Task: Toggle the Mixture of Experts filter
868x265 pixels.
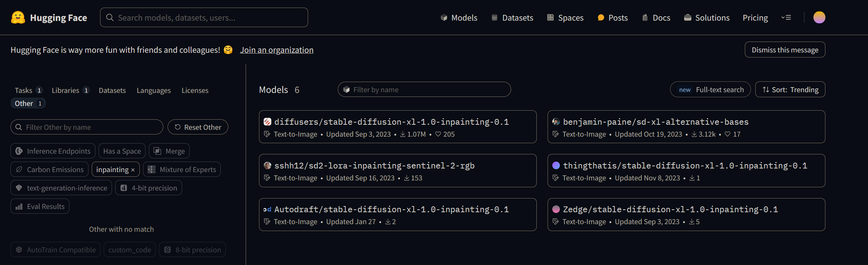Action: point(182,169)
